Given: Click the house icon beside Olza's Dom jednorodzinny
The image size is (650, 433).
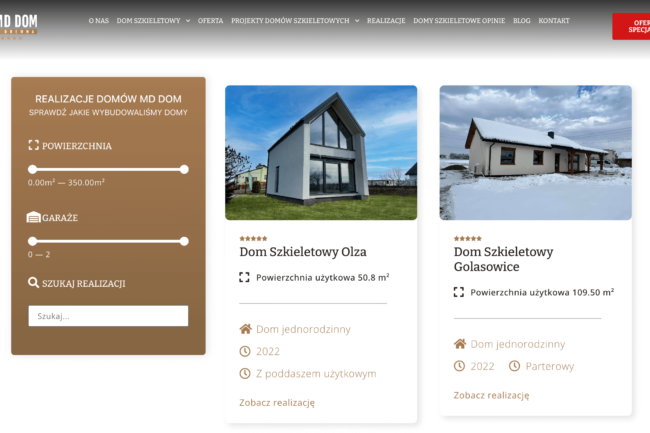Looking at the screenshot, I should pyautogui.click(x=246, y=329).
